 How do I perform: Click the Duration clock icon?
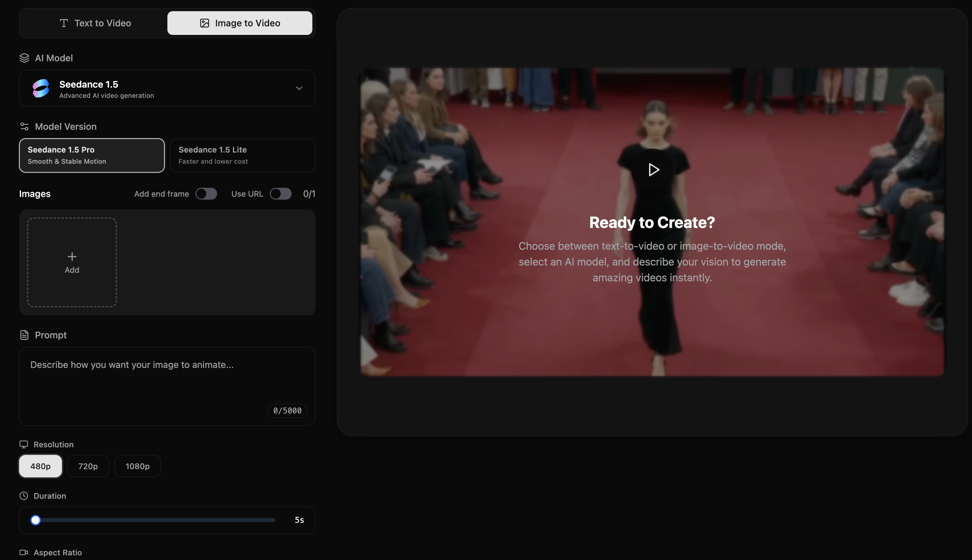tap(24, 496)
